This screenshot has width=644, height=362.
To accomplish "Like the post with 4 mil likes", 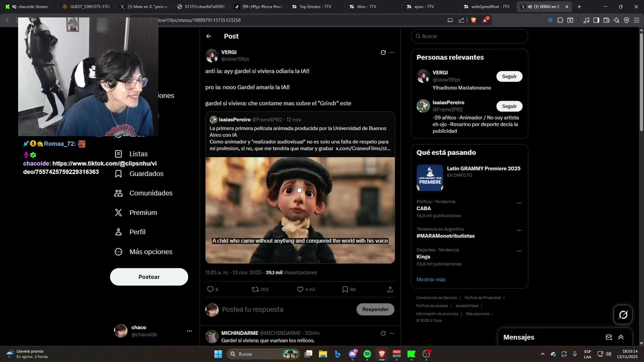I will point(300,289).
